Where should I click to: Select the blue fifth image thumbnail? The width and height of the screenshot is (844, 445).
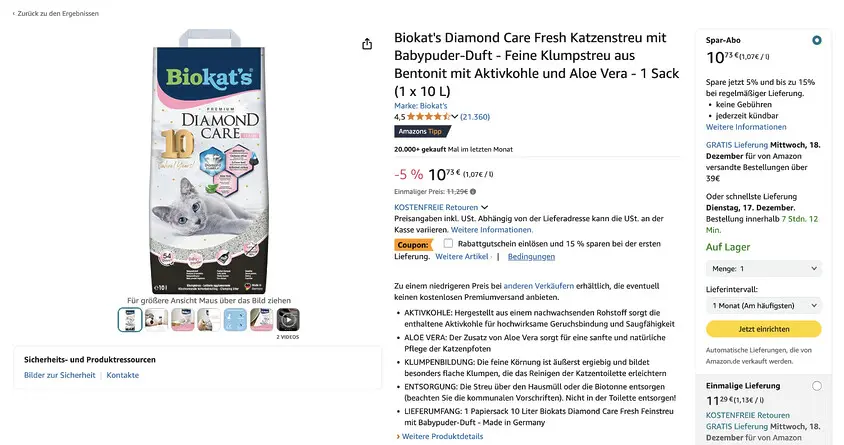coord(235,320)
